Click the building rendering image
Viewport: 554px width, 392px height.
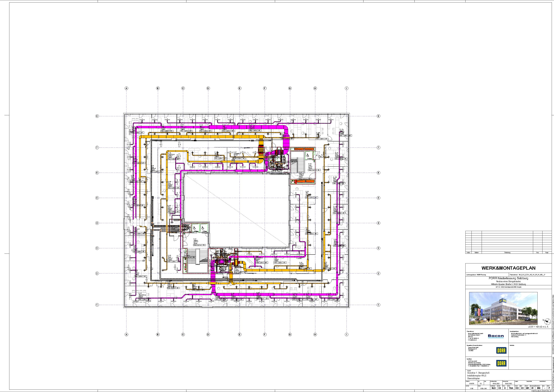[503, 308]
